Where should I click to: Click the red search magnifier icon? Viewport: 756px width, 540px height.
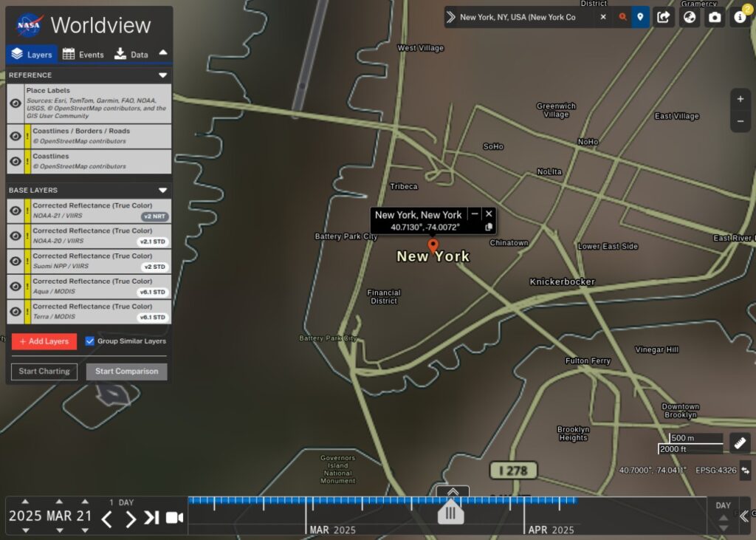[624, 16]
